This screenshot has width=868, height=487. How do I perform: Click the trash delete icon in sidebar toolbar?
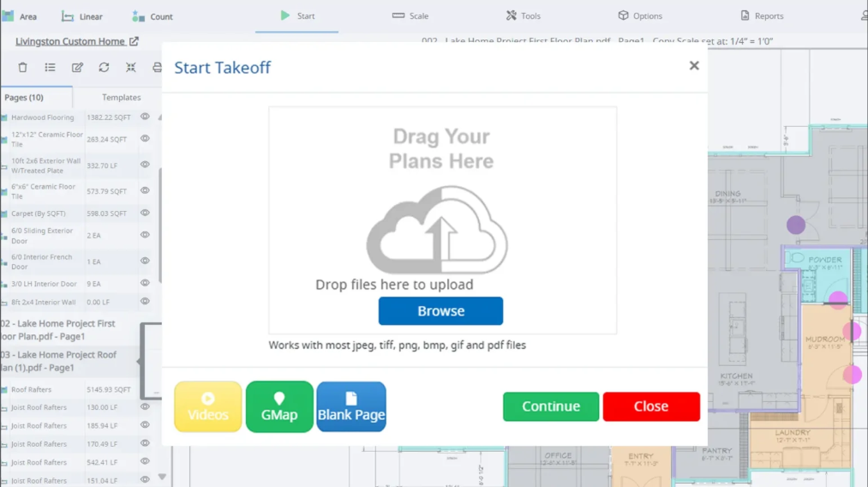pos(22,68)
